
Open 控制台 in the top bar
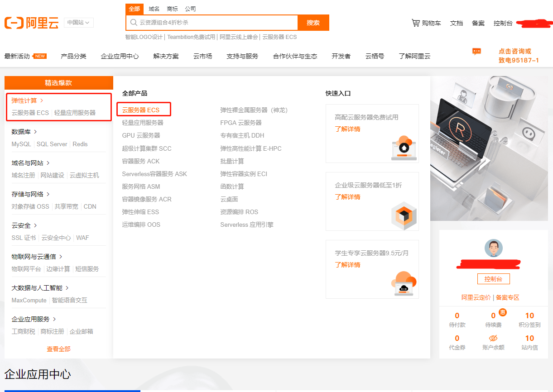pos(503,23)
